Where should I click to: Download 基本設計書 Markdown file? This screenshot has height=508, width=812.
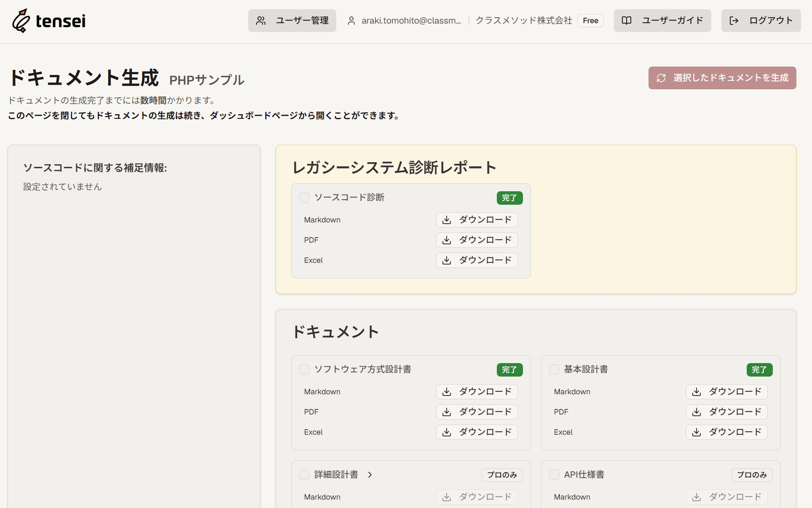click(x=727, y=392)
